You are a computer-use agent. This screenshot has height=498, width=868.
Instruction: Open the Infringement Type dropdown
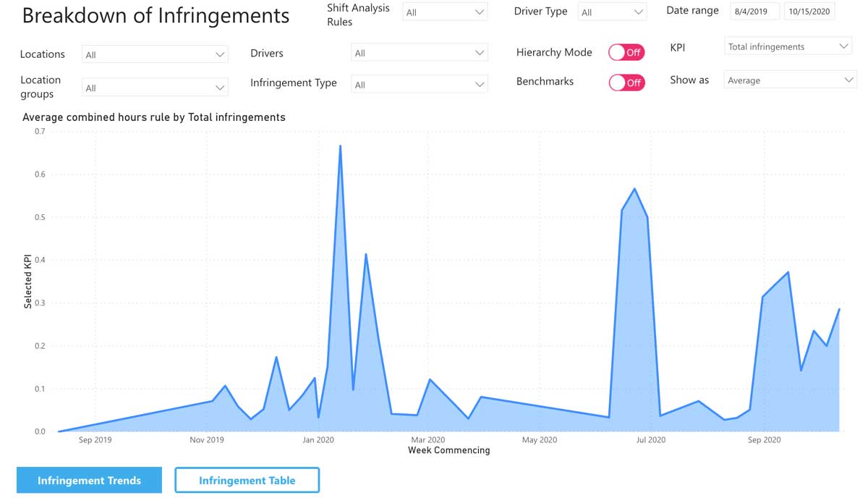click(x=420, y=85)
